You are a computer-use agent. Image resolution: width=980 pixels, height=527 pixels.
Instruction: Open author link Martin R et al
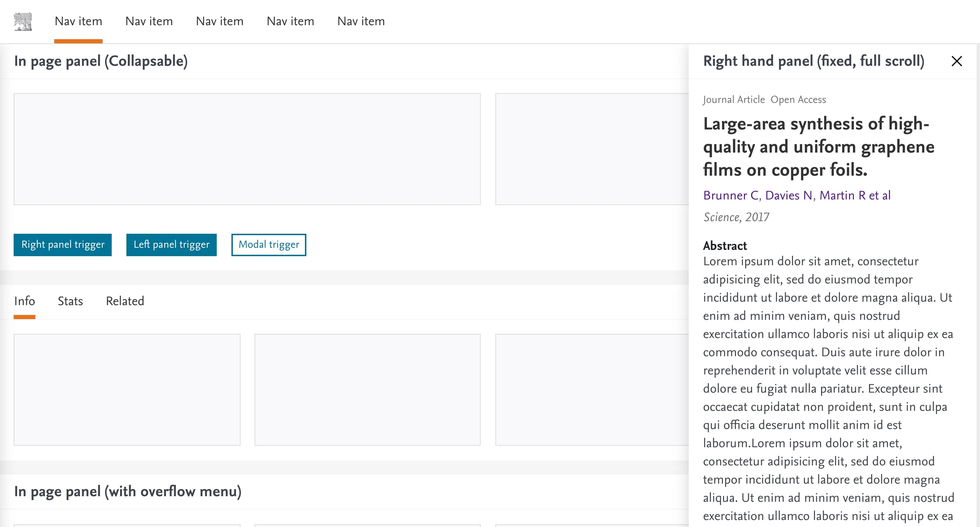[855, 195]
